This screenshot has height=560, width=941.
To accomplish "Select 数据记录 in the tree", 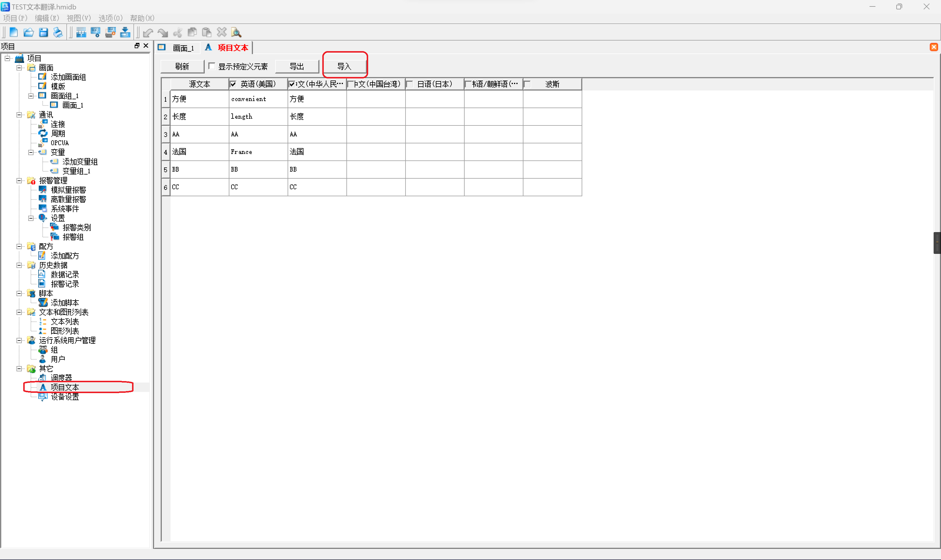I will pyautogui.click(x=65, y=275).
